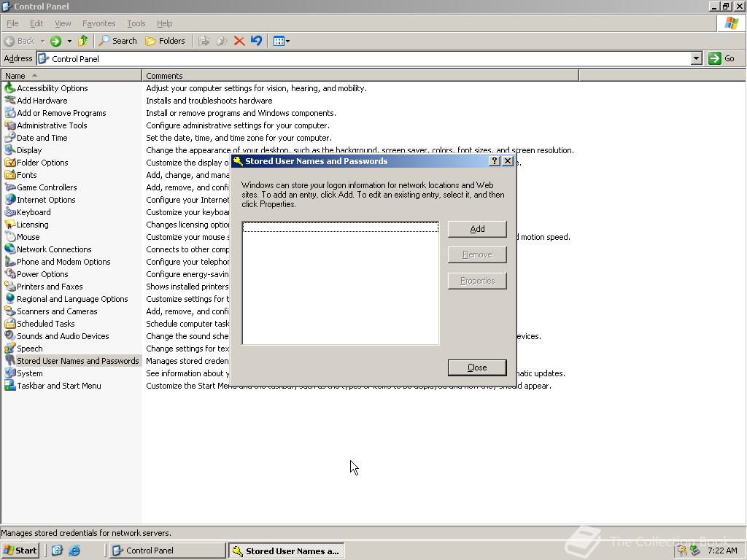Select the Add or Remove Programs icon
The width and height of the screenshot is (747, 560).
click(10, 113)
